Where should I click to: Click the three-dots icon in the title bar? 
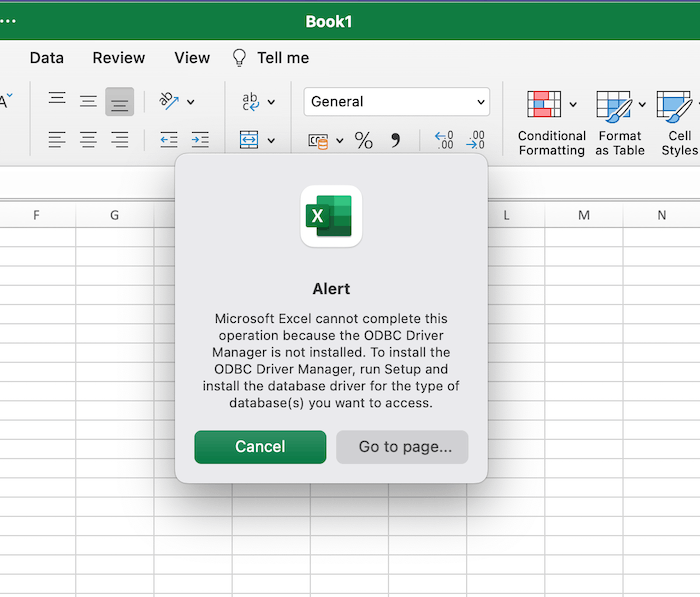[8, 21]
